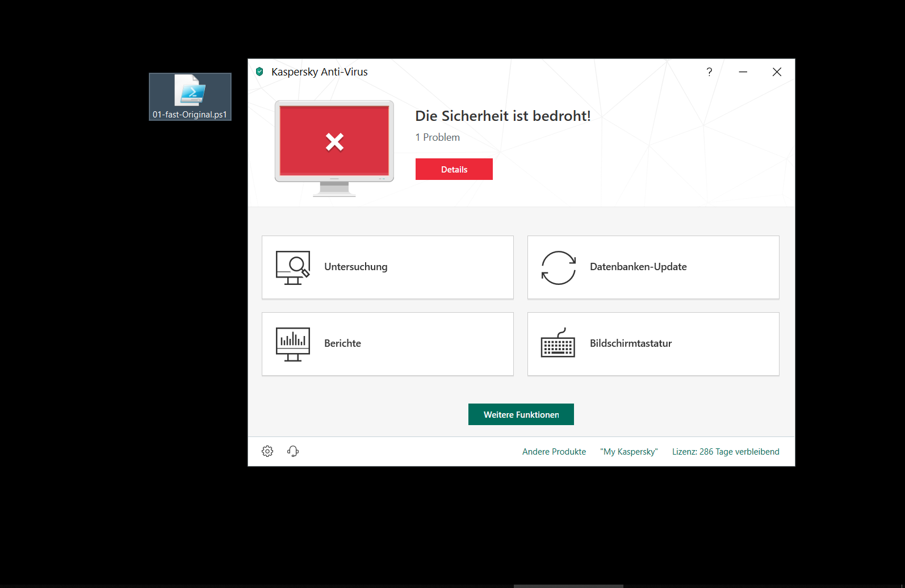This screenshot has width=905, height=588.
Task: Open the red Details button
Action: (454, 169)
